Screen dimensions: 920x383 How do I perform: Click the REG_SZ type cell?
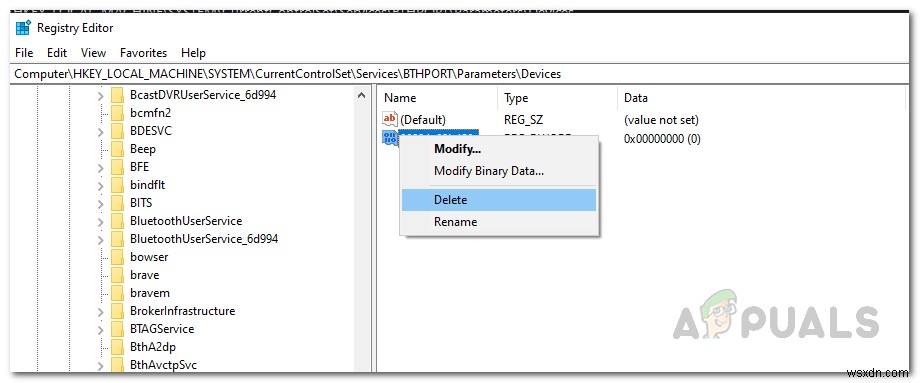pos(524,120)
